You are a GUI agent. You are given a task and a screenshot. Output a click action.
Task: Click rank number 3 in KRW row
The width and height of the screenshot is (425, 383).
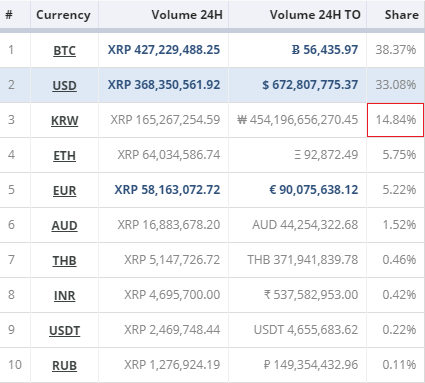pyautogui.click(x=11, y=120)
